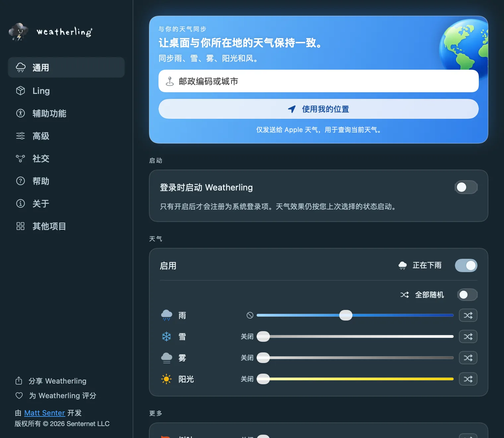Click the snow 雪 slider track
The image size is (504, 438).
click(x=355, y=336)
